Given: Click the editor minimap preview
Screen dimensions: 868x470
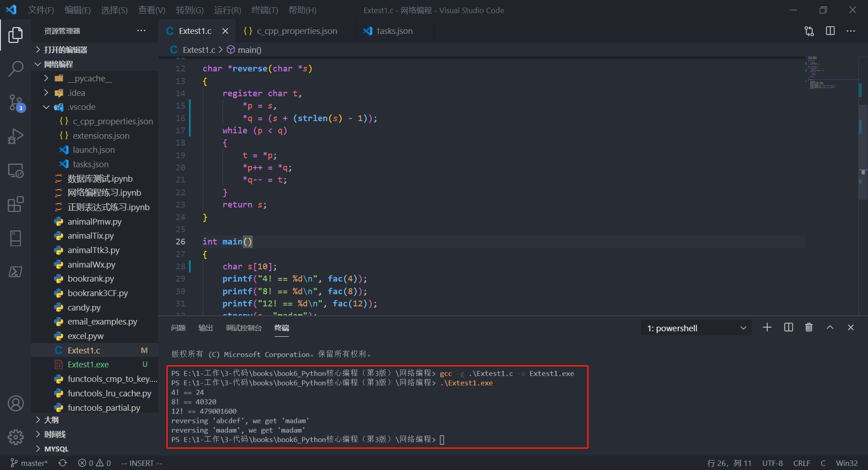Looking at the screenshot, I should coord(831,73).
